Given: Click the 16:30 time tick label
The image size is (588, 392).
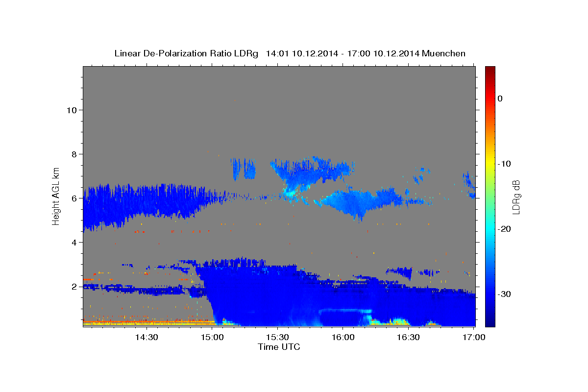Looking at the screenshot, I should (x=409, y=338).
